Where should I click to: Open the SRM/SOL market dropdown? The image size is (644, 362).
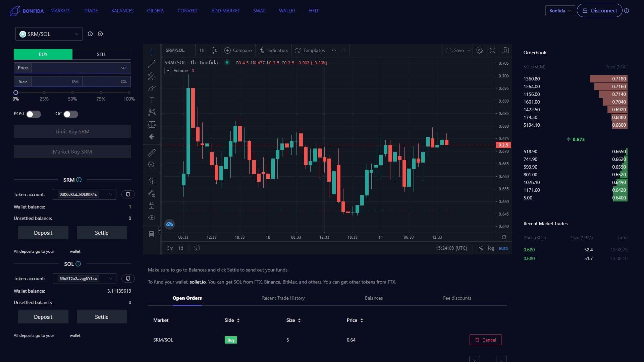(49, 34)
